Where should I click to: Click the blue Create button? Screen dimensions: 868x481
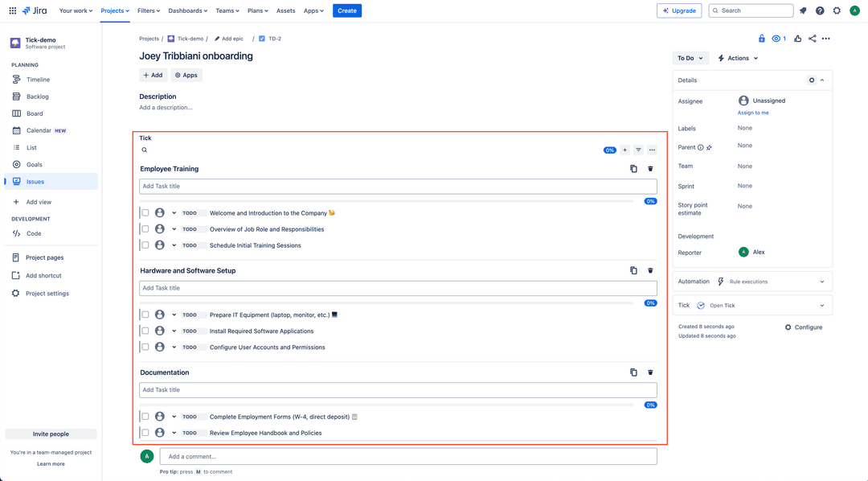pyautogui.click(x=347, y=10)
